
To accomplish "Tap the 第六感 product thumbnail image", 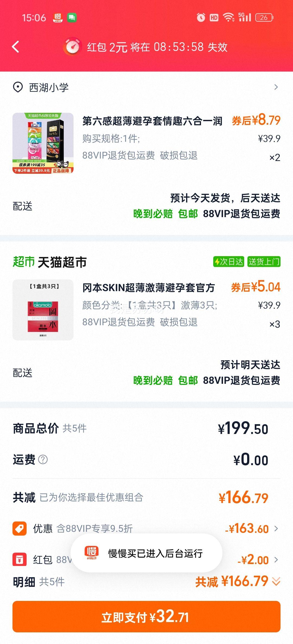I will point(43,143).
